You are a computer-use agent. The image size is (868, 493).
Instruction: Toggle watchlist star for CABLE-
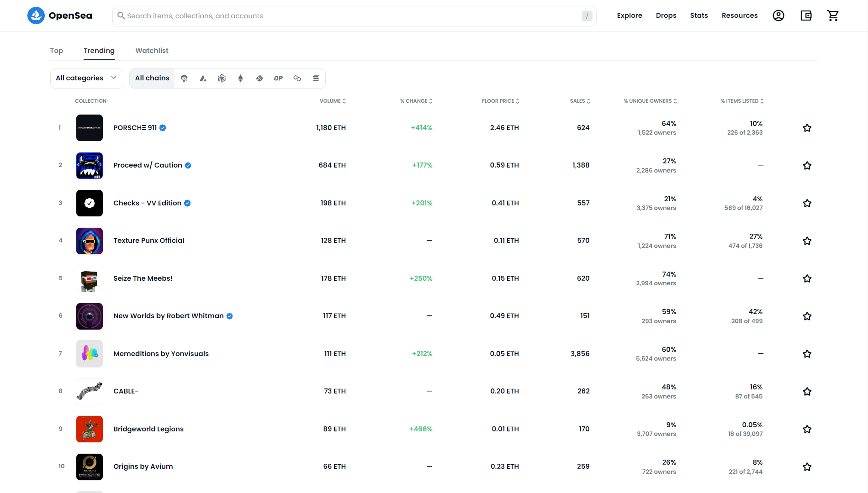(807, 391)
